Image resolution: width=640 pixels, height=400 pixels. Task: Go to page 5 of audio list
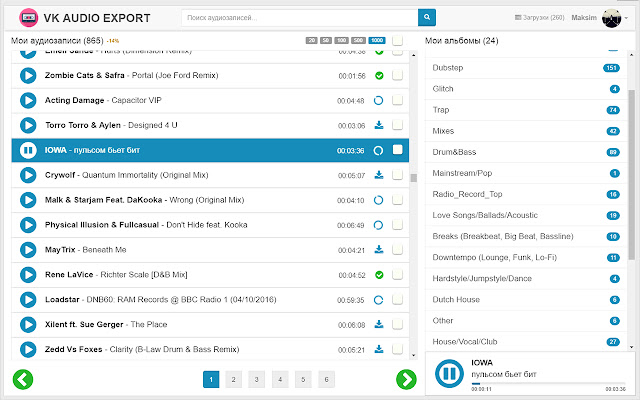tap(303, 380)
